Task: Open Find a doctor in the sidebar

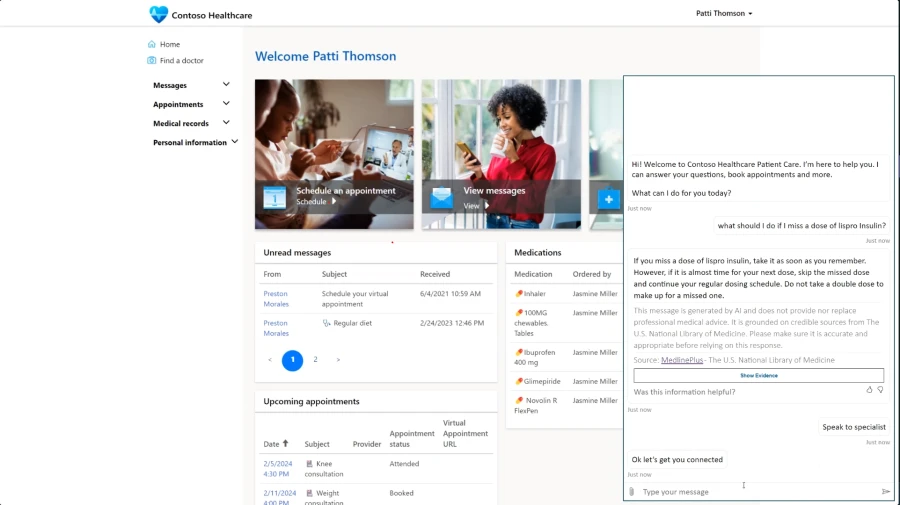Action: click(181, 61)
